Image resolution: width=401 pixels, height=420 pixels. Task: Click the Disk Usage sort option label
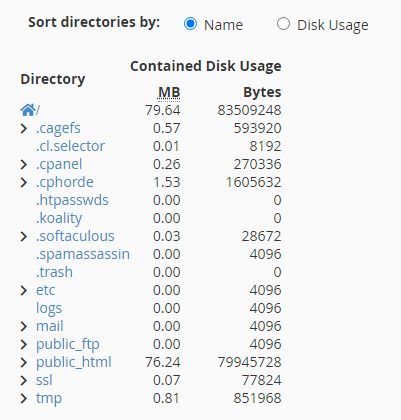pos(333,25)
